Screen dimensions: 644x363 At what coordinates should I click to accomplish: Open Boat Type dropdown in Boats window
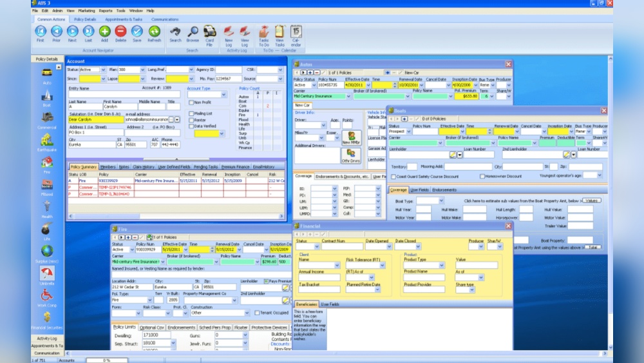(441, 201)
